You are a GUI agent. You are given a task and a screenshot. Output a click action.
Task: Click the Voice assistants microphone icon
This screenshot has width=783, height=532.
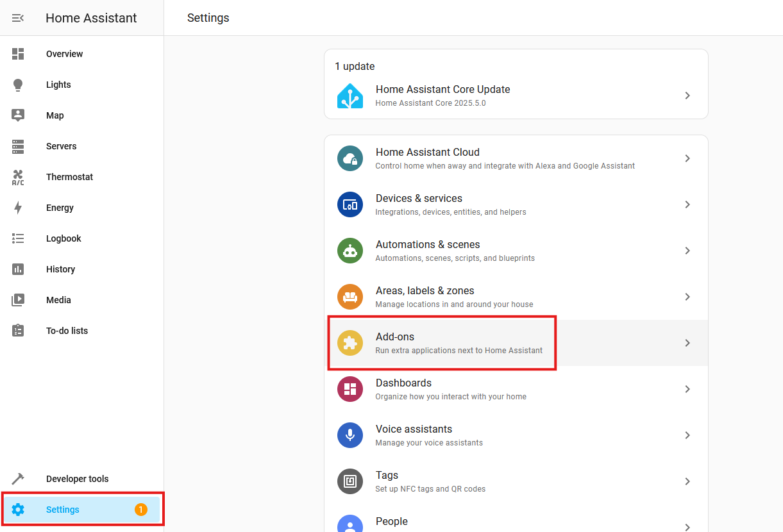(350, 435)
